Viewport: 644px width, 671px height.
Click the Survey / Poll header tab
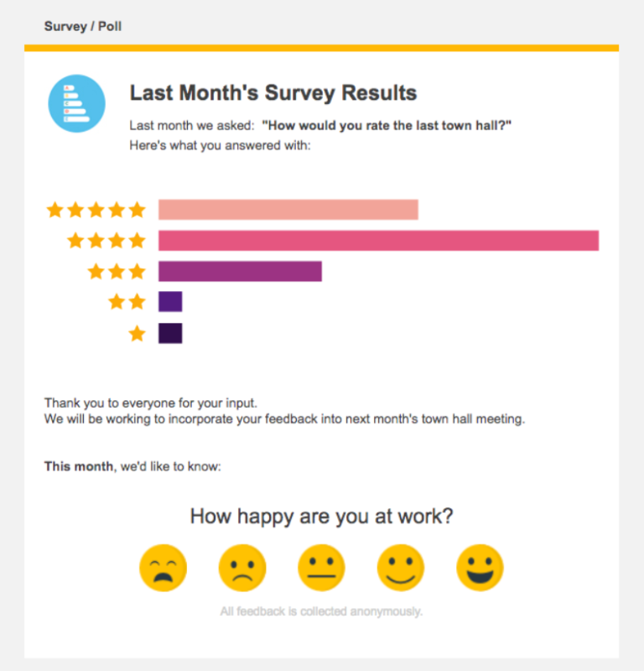[x=82, y=26]
